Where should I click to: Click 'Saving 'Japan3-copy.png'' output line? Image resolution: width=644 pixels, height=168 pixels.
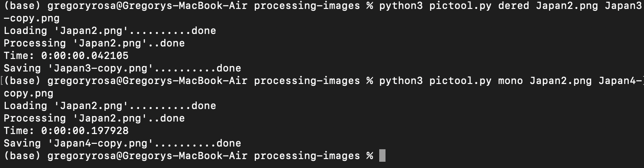(123, 68)
